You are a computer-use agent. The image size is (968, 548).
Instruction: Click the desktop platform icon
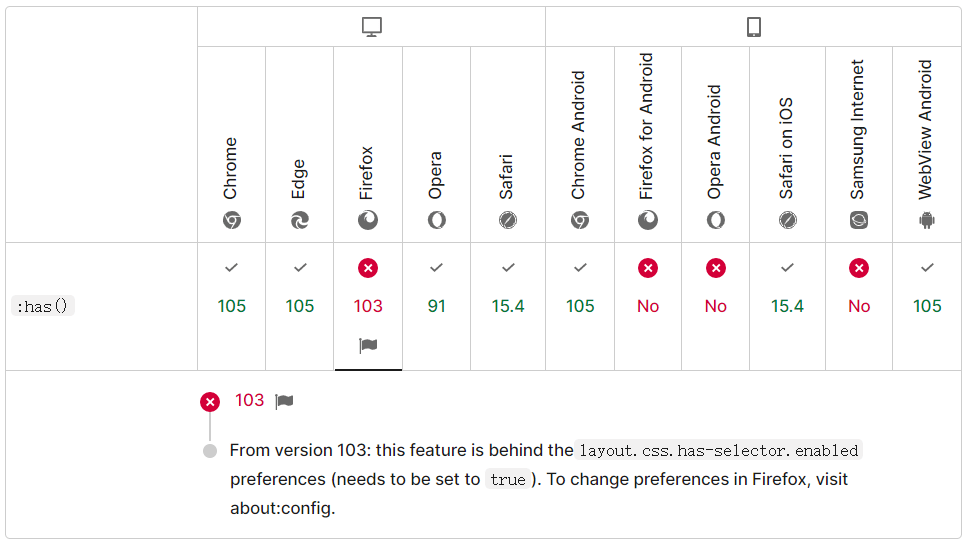(372, 27)
